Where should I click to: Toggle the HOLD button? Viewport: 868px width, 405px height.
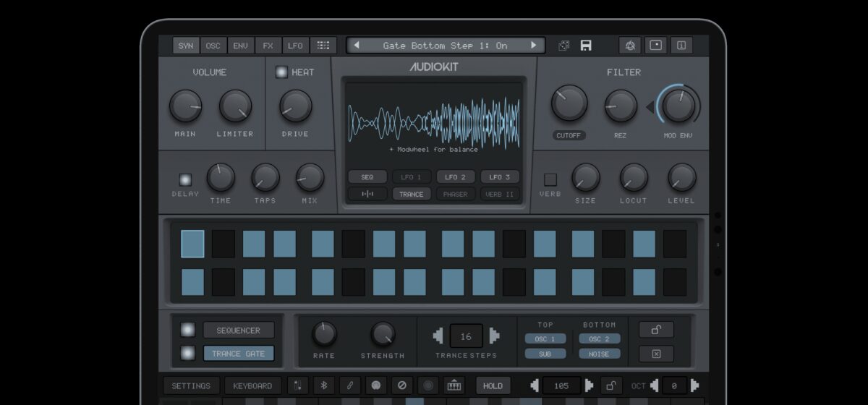[493, 385]
